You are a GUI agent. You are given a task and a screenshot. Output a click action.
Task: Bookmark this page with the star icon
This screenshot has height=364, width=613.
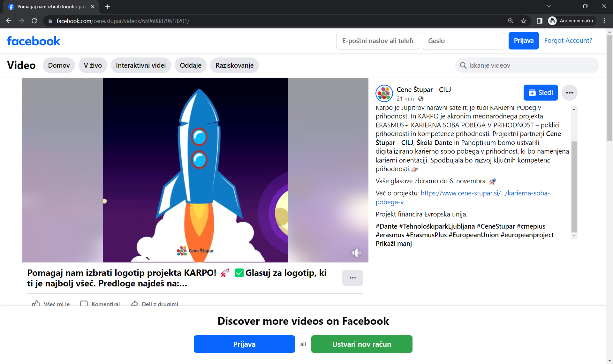(x=524, y=21)
